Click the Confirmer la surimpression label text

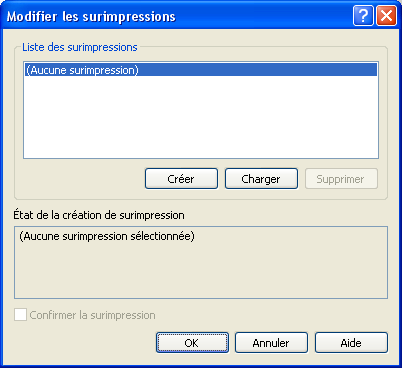(92, 315)
